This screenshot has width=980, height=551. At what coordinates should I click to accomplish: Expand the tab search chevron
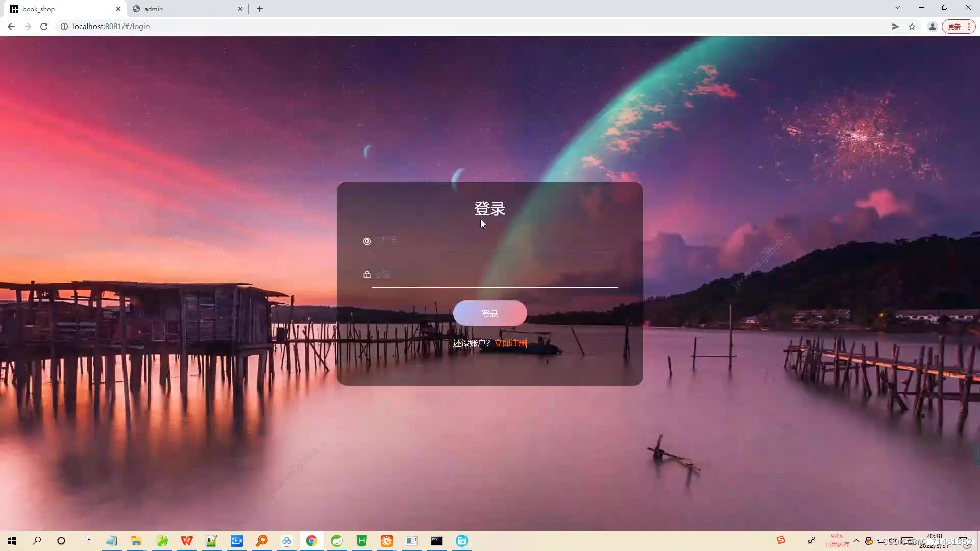[x=897, y=8]
